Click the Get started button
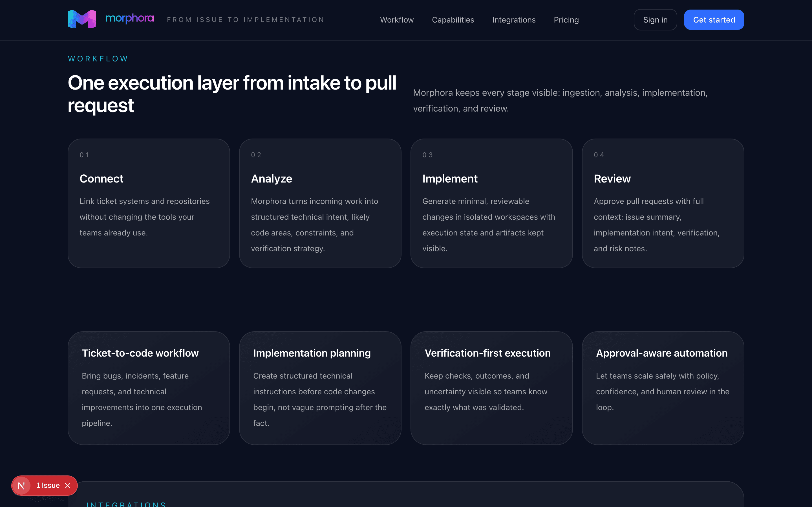Screen dimensions: 812x507 coord(714,19)
